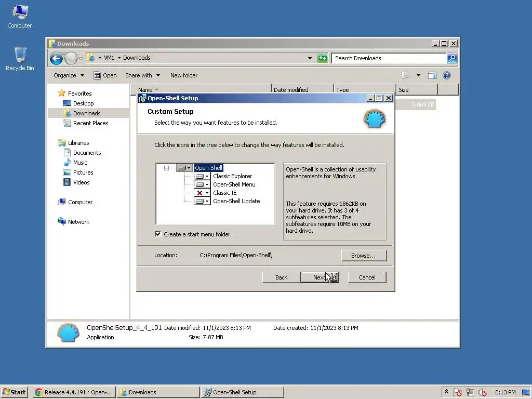Uncheck Create a start menu folder

(158, 234)
